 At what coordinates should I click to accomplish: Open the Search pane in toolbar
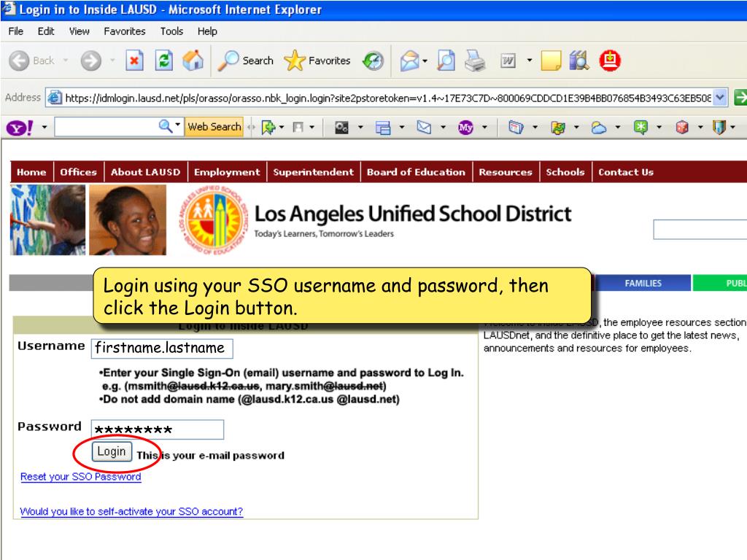(x=247, y=61)
